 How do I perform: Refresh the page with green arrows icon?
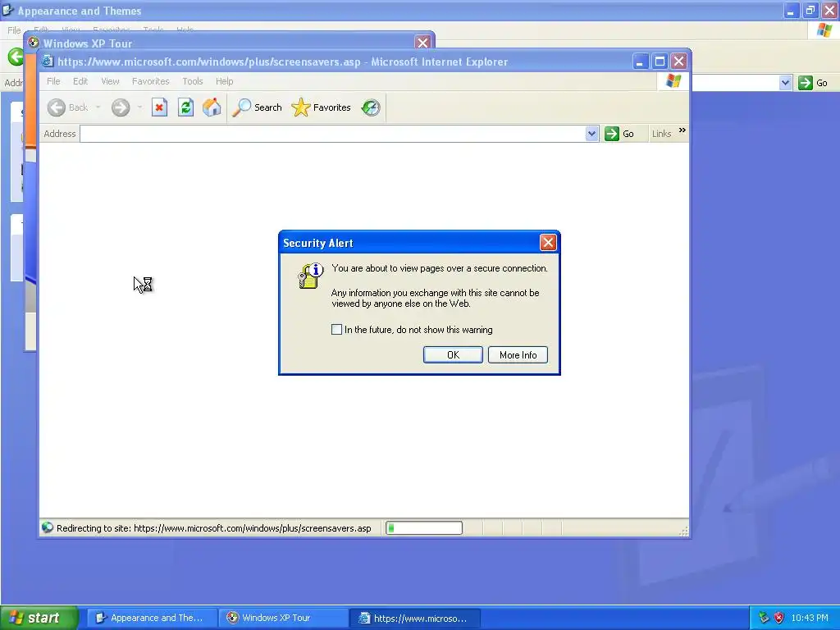point(185,107)
